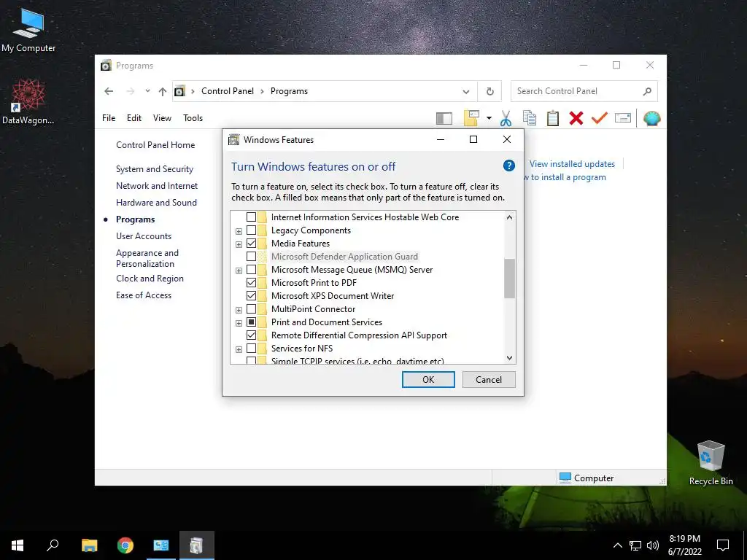Open the address bar history dropdown
The width and height of the screenshot is (747, 560).
click(466, 91)
